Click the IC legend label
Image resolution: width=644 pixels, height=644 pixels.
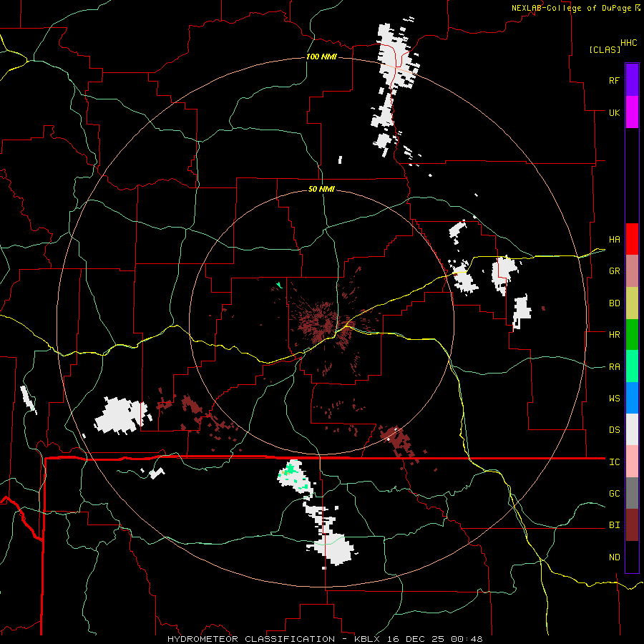(614, 462)
